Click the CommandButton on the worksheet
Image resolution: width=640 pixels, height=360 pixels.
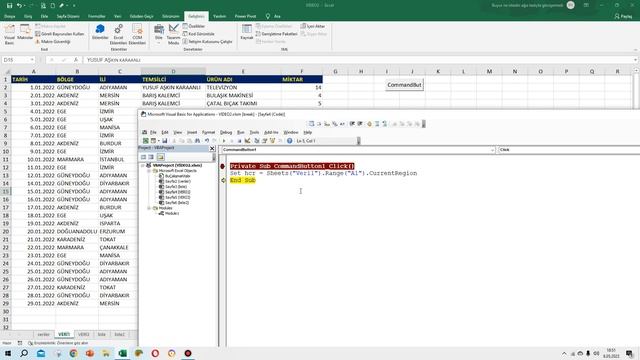click(404, 85)
